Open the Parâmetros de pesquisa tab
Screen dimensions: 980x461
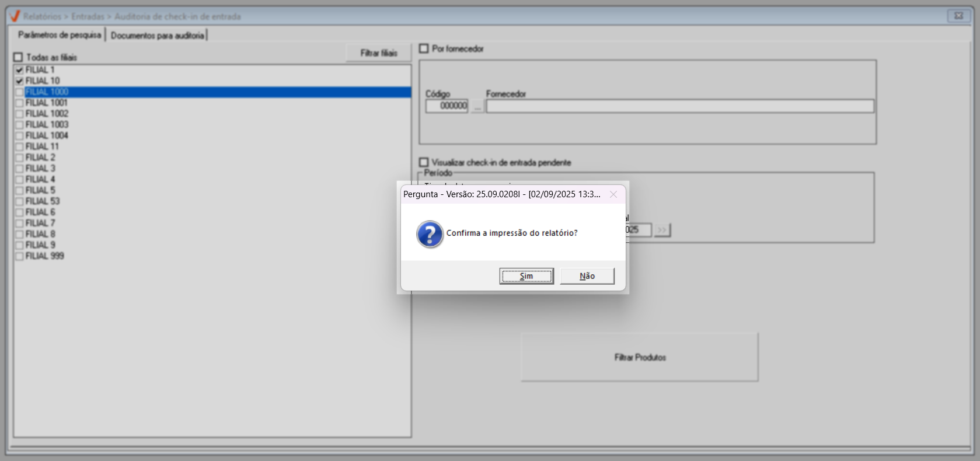pyautogui.click(x=60, y=35)
